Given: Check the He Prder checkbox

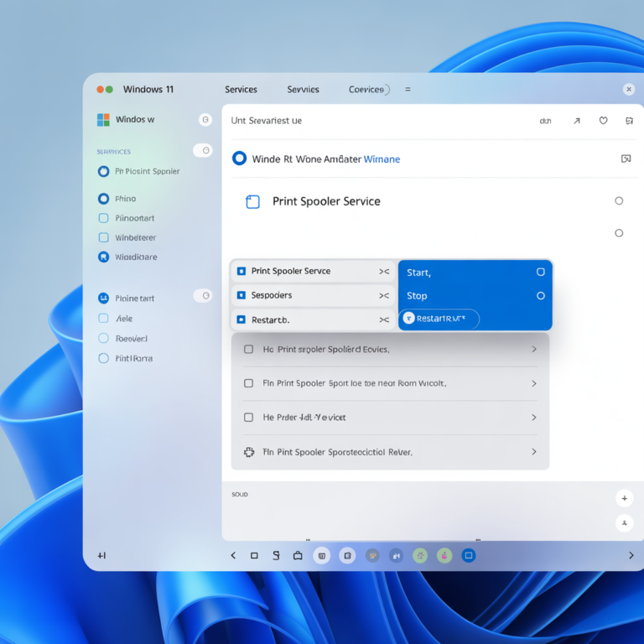Looking at the screenshot, I should [x=248, y=418].
